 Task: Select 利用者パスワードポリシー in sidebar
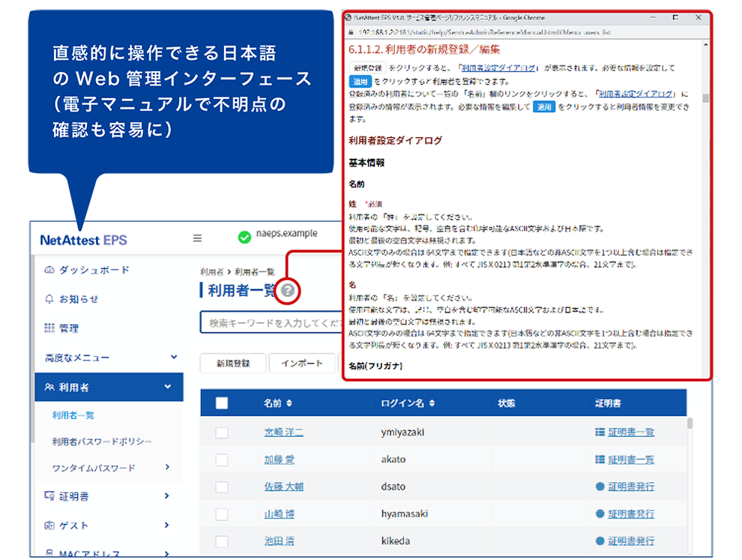pos(102,442)
